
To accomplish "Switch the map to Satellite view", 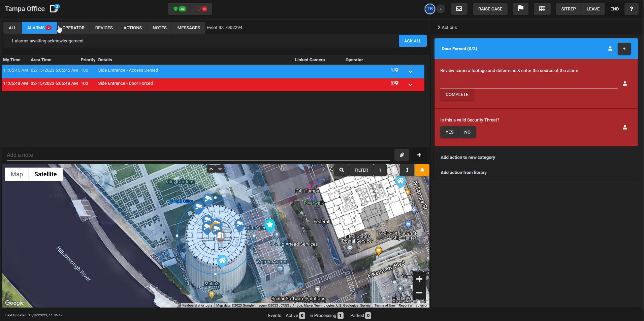I will pos(45,174).
